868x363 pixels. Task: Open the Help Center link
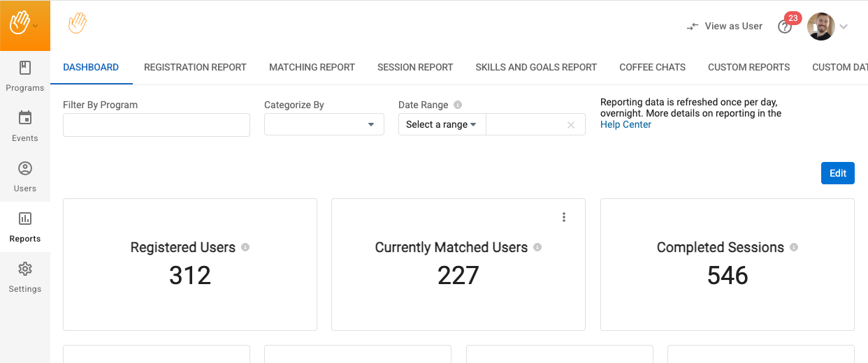pyautogui.click(x=625, y=124)
